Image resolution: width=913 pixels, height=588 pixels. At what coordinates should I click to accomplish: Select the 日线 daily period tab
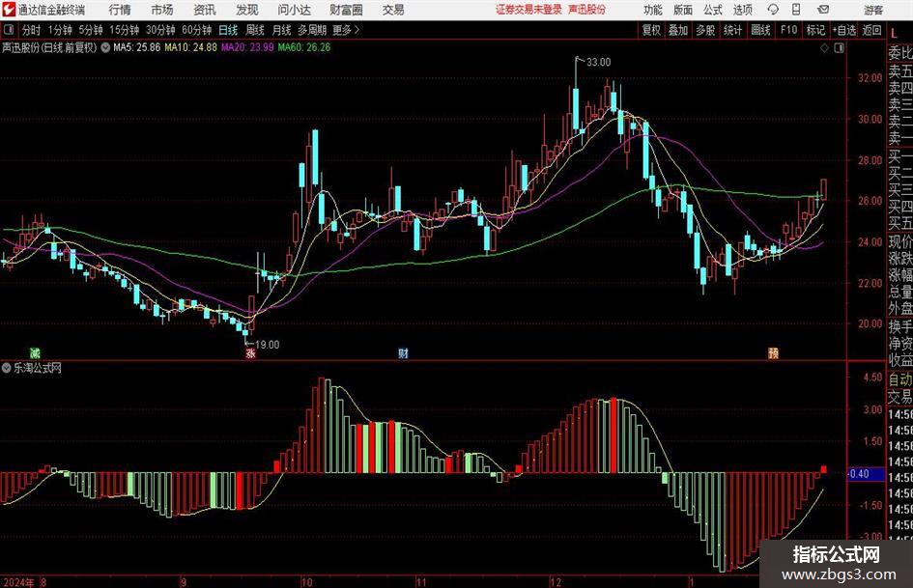pos(228,30)
